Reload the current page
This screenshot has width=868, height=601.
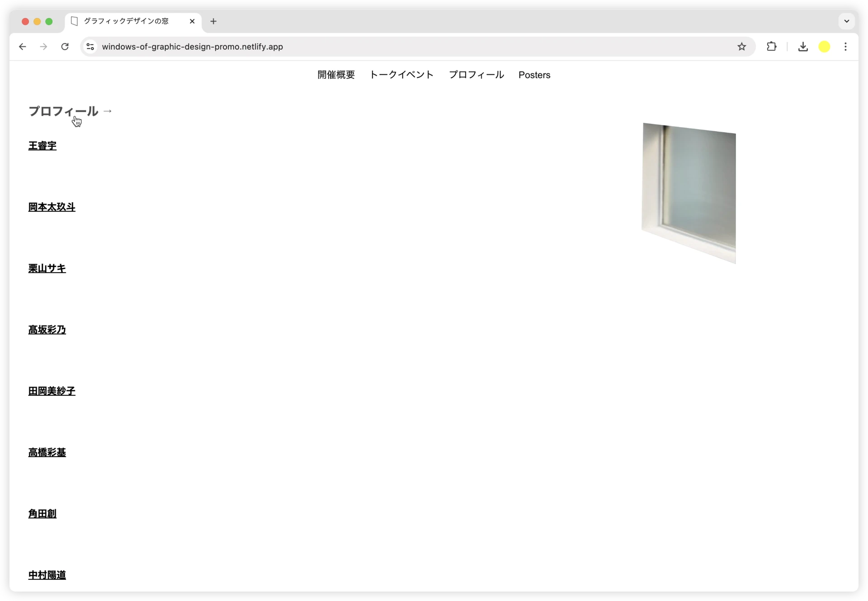point(65,47)
